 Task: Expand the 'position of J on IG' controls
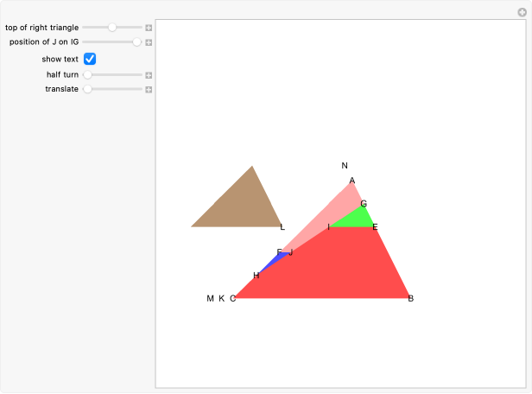[149, 42]
